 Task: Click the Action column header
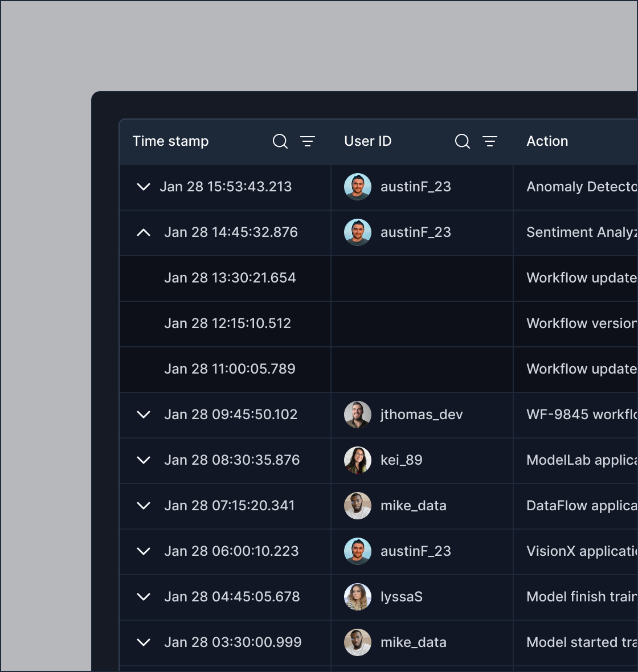(547, 141)
